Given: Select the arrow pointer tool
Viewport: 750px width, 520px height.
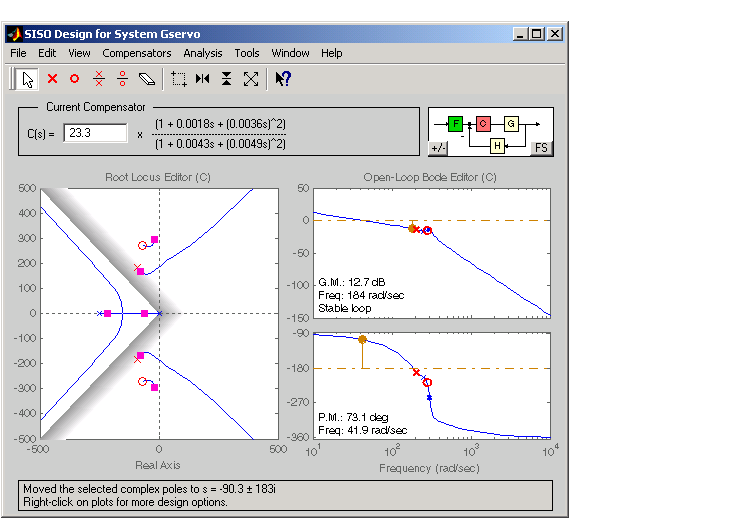Looking at the screenshot, I should tap(28, 78).
